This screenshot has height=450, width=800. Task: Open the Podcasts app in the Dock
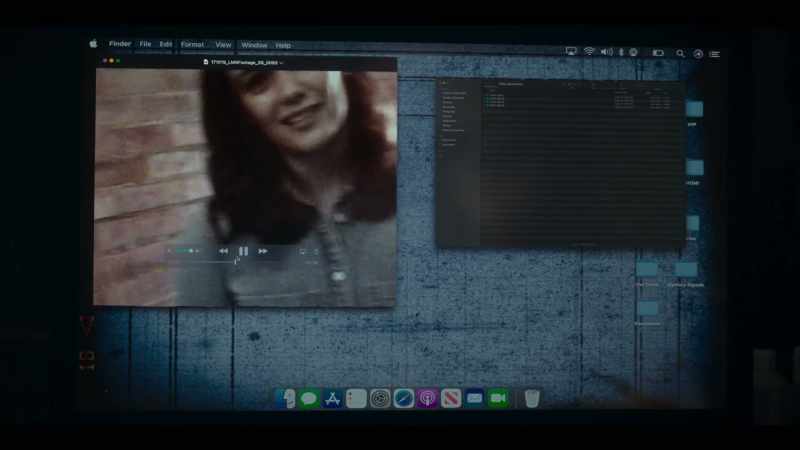pyautogui.click(x=428, y=398)
